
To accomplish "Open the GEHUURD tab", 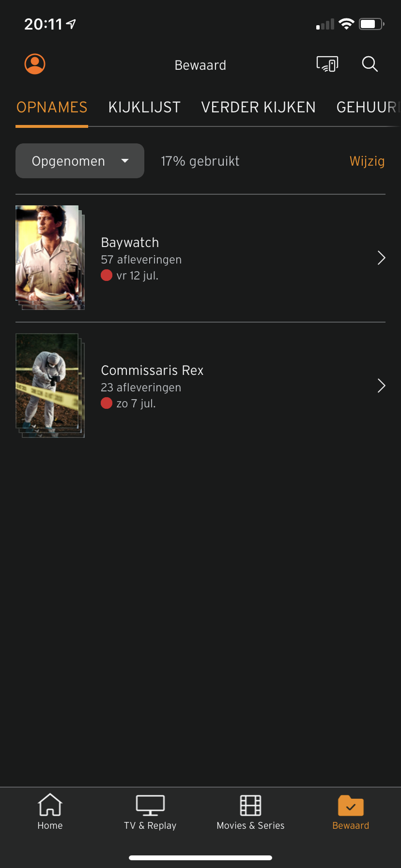I will tap(368, 107).
